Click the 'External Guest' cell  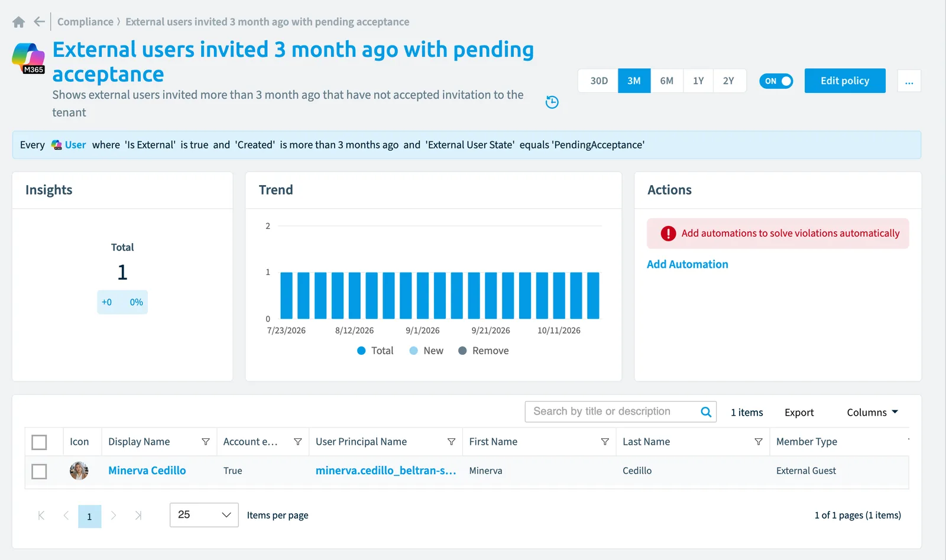pyautogui.click(x=806, y=471)
